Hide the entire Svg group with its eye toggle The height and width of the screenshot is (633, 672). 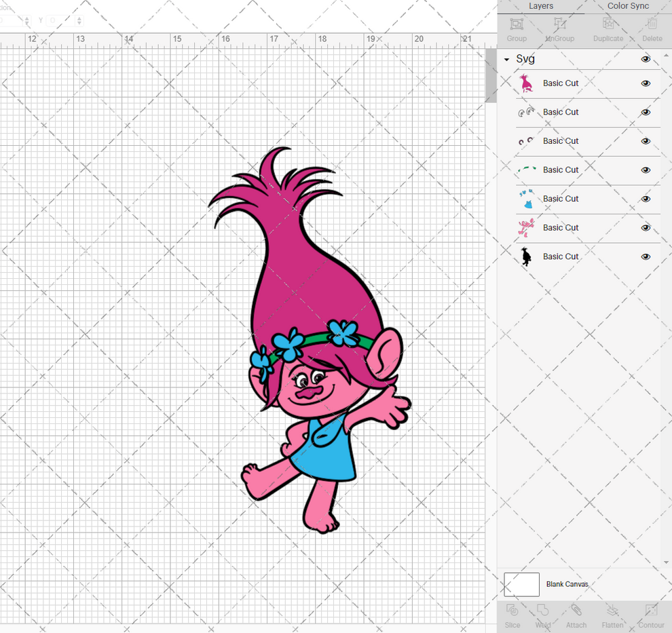click(646, 59)
